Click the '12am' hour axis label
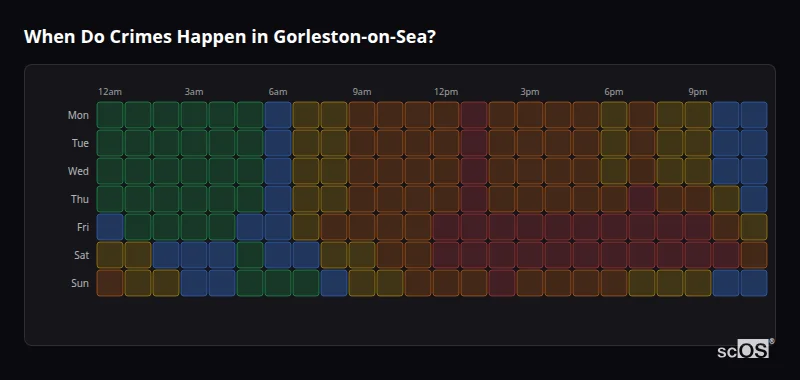This screenshot has height=380, width=800. [x=110, y=92]
